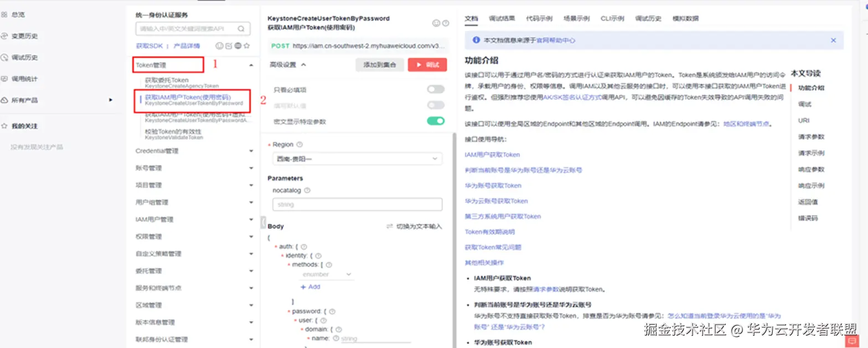Turn off the 密文显示特定参数 switch
Viewport: 868px width, 348px height.
coord(436,121)
